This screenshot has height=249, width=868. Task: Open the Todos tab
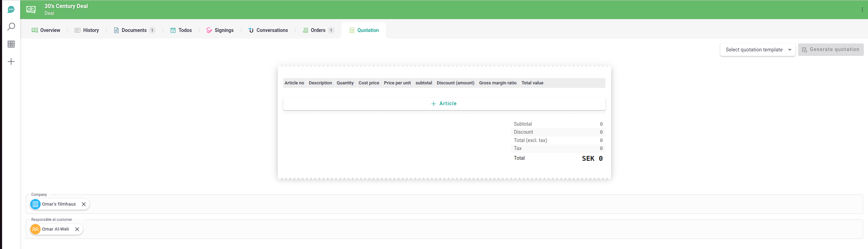[181, 30]
